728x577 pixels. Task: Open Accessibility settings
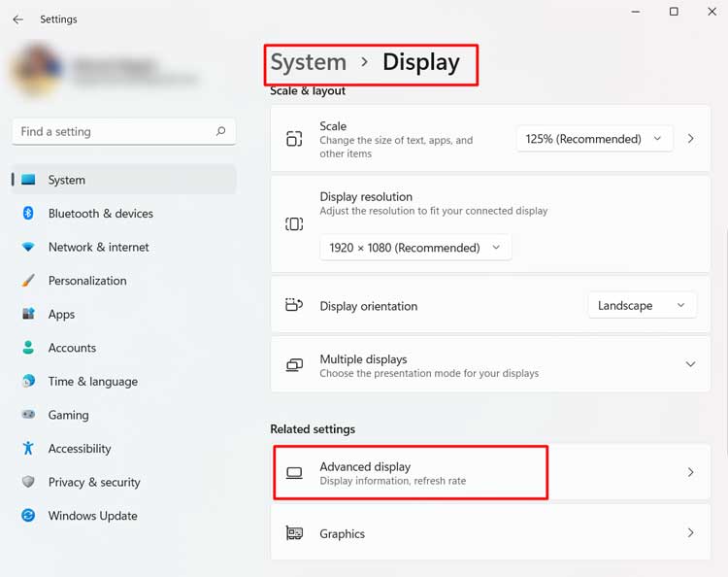tap(123, 448)
